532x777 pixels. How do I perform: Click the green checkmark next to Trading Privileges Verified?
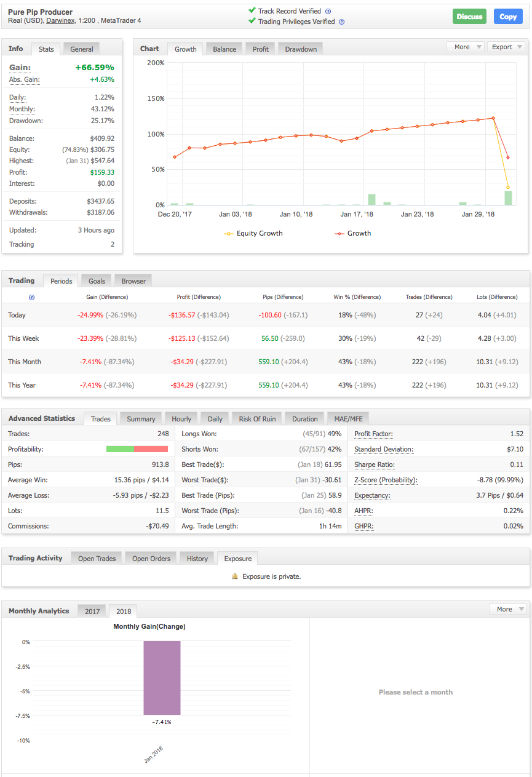[x=252, y=21]
